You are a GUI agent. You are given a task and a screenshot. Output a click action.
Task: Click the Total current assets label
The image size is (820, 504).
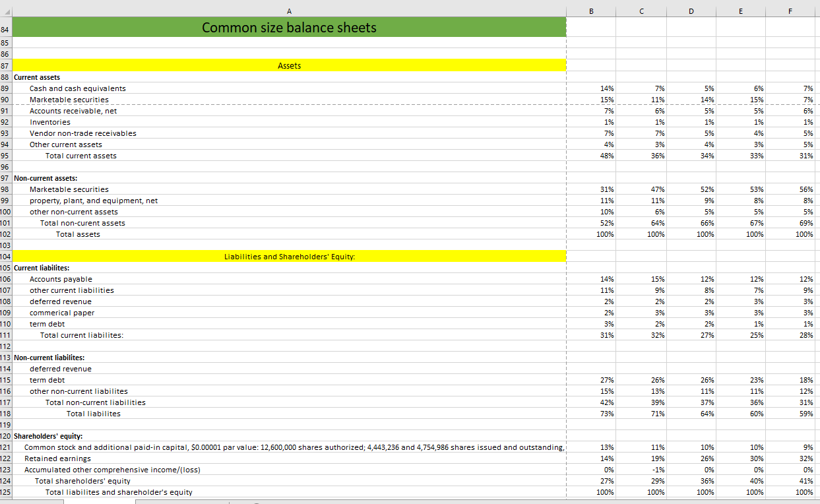click(80, 156)
